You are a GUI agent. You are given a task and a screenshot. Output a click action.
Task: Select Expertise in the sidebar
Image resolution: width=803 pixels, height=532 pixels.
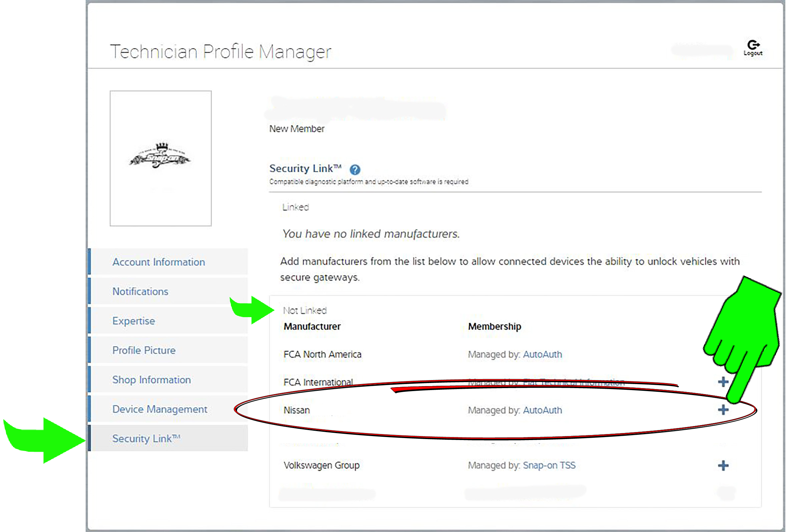(133, 321)
